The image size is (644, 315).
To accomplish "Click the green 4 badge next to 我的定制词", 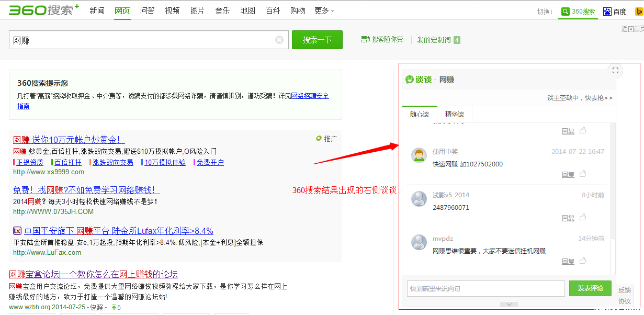I will [x=457, y=40].
